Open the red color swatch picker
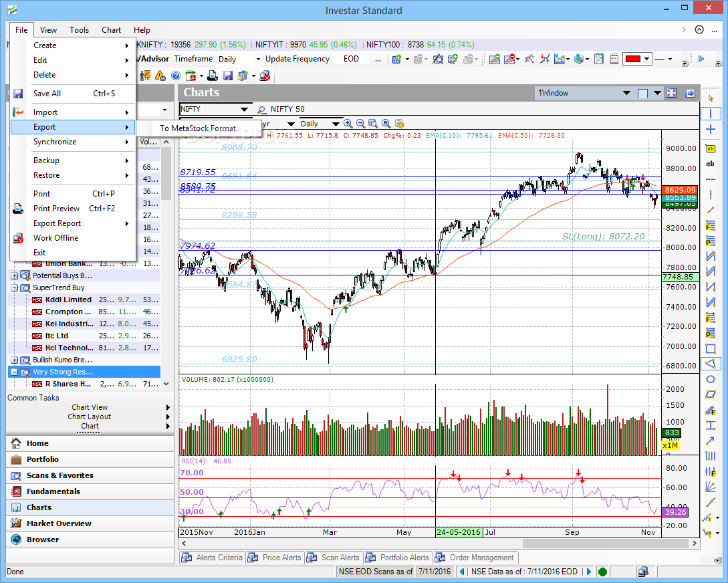The width and height of the screenshot is (728, 583). click(x=636, y=59)
